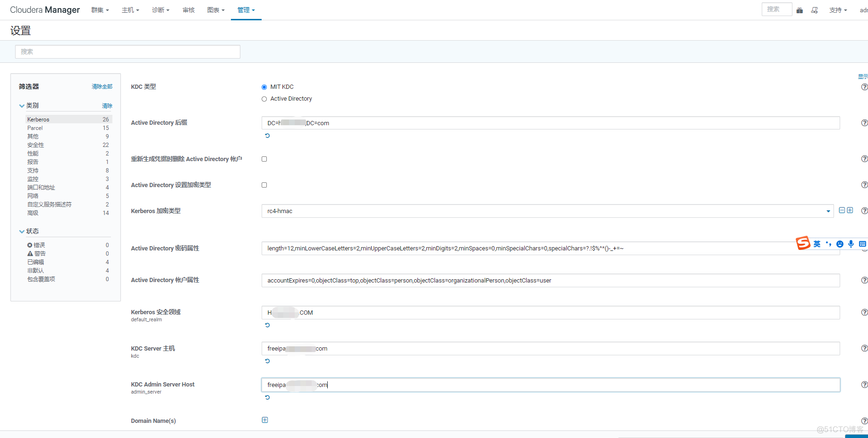
Task: Collapse the 状态 filter section
Action: pos(22,232)
